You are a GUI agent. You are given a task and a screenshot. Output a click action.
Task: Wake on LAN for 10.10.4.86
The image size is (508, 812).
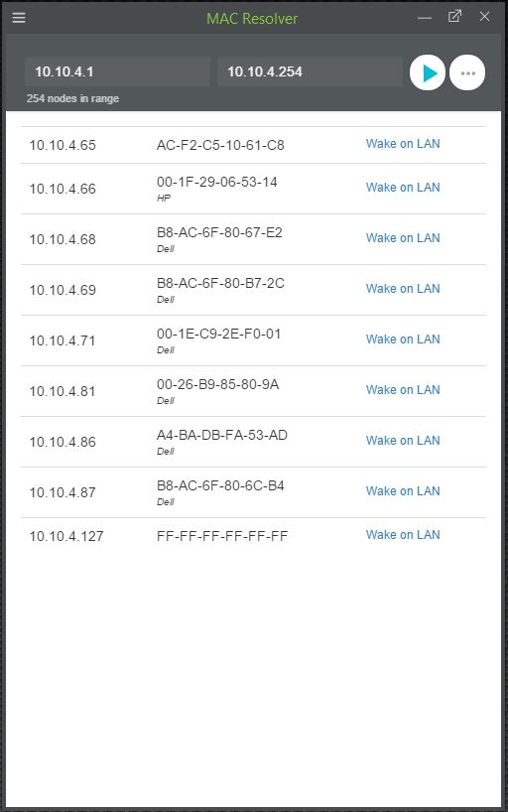click(403, 440)
